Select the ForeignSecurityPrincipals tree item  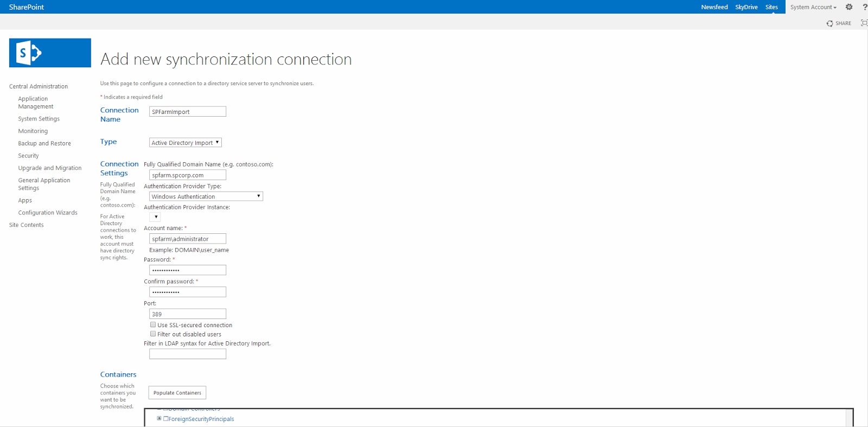pyautogui.click(x=201, y=419)
